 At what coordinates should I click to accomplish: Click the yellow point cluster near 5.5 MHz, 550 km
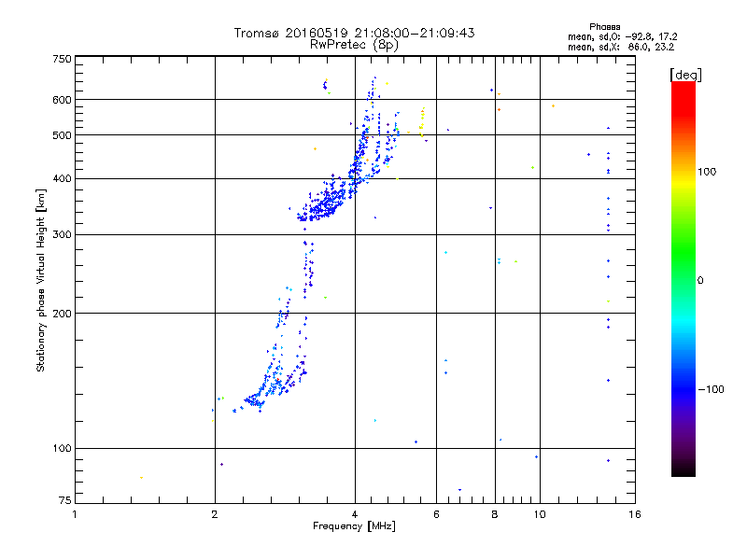point(422,122)
